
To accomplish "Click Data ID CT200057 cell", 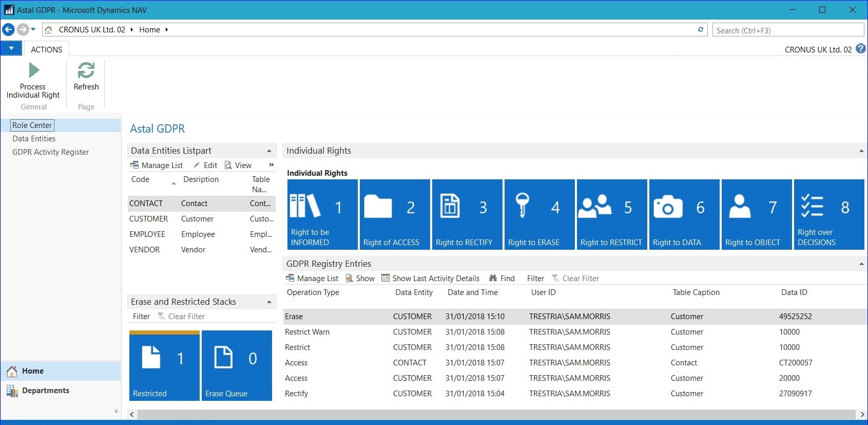I will coord(796,363).
